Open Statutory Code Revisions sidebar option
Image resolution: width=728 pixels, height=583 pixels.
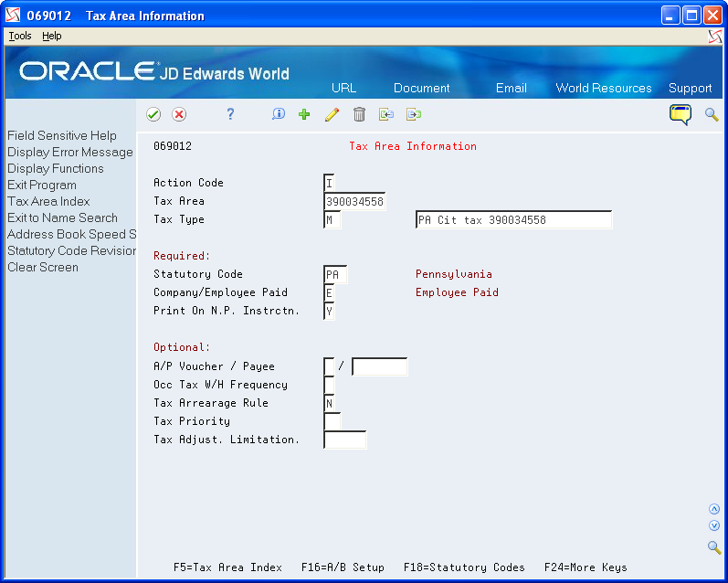coord(71,250)
